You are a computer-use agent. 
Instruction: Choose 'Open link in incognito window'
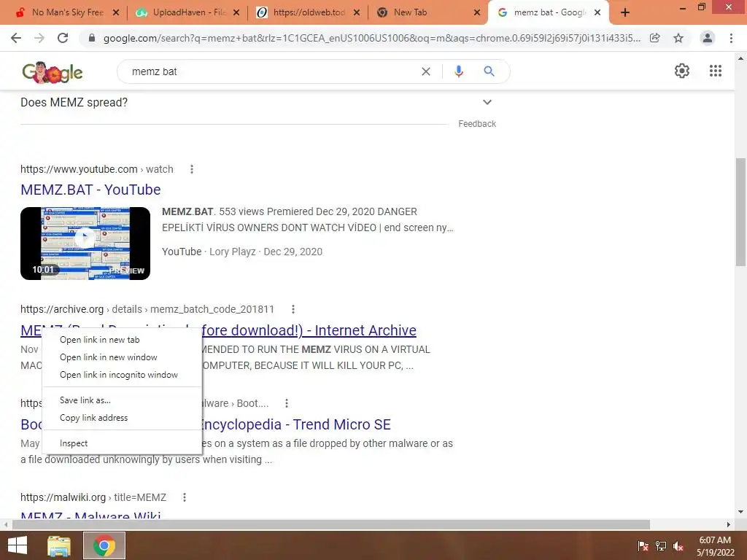(x=122, y=376)
